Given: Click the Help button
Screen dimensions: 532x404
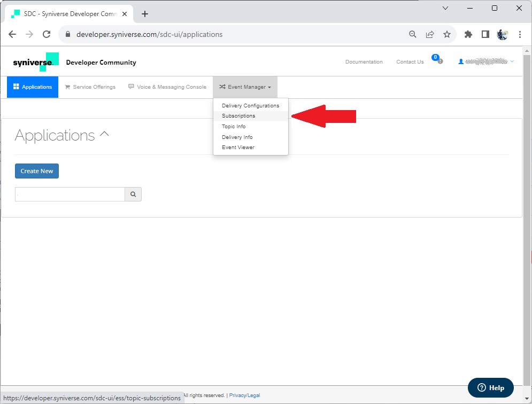Looking at the screenshot, I should (491, 388).
